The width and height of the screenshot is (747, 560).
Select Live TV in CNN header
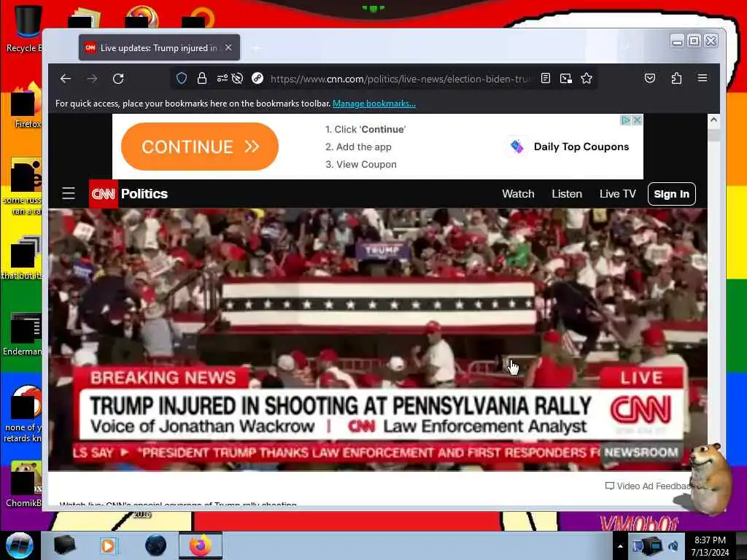[617, 194]
